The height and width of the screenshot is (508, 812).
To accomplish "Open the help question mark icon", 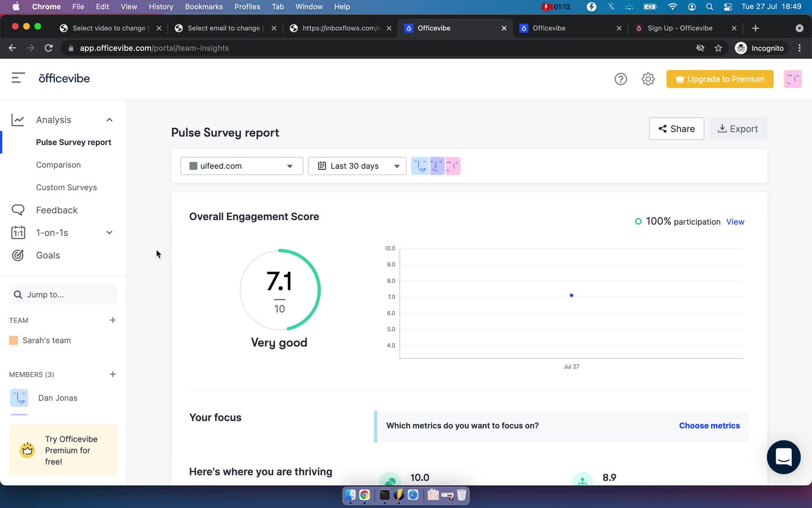I will click(620, 79).
